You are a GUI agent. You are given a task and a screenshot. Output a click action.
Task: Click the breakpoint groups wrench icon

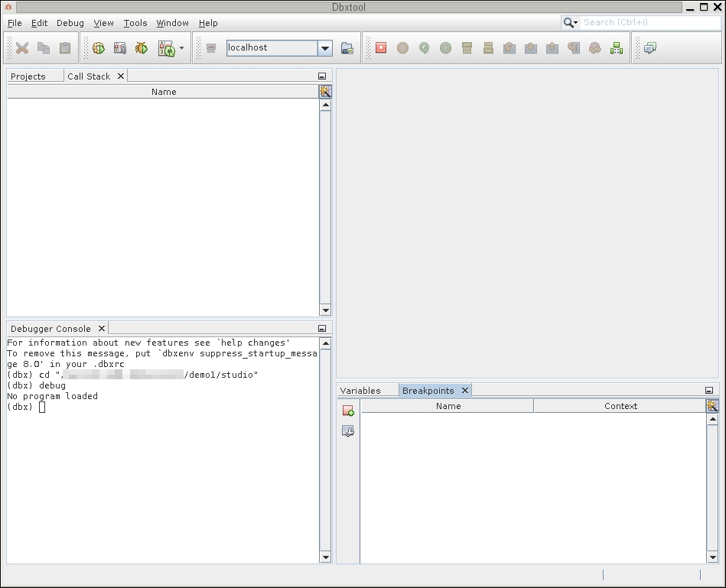[x=348, y=430]
